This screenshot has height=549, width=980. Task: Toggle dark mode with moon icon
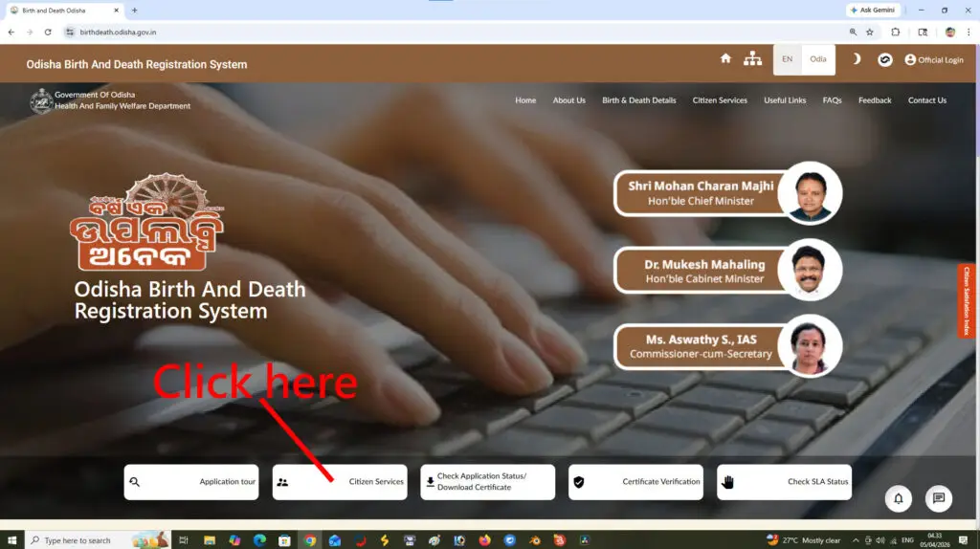tap(857, 59)
